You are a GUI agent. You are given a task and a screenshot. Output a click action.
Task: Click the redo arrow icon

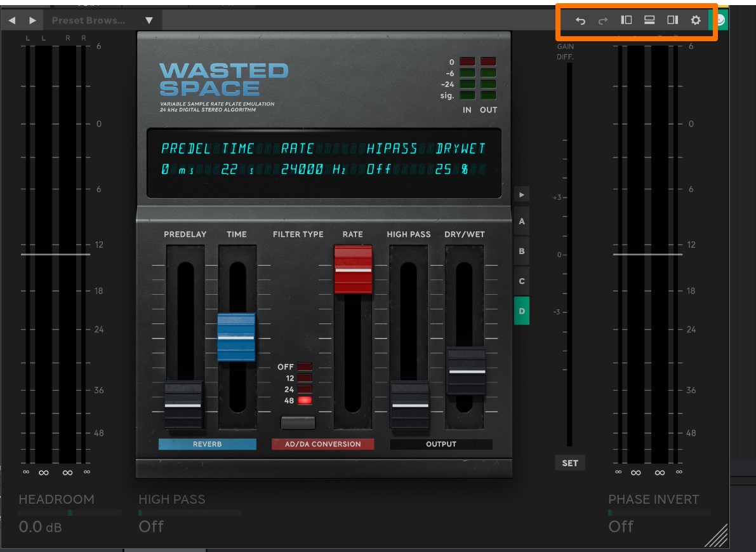coord(603,20)
